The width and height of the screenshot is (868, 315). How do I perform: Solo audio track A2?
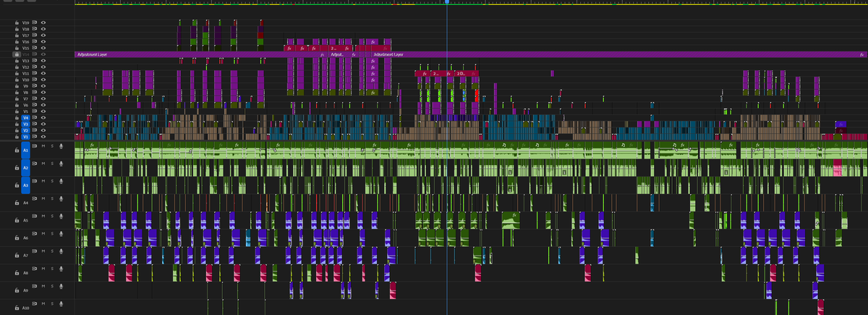[x=52, y=163]
